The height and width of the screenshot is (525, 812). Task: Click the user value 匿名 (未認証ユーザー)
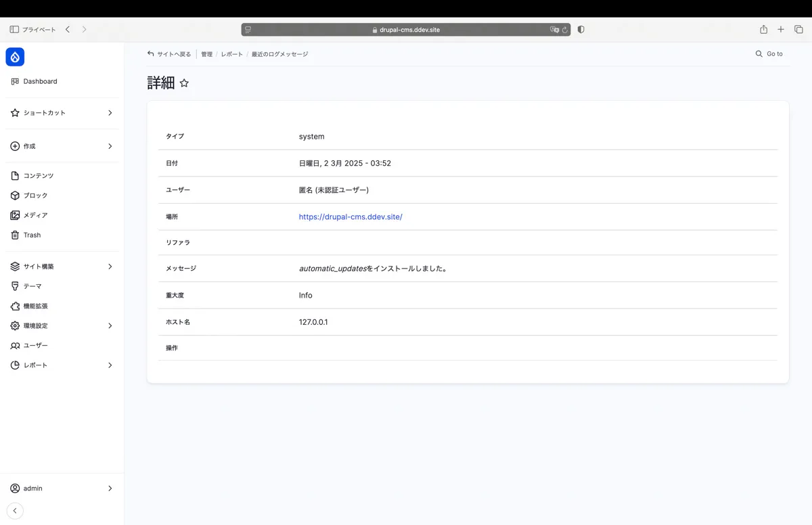pos(334,190)
